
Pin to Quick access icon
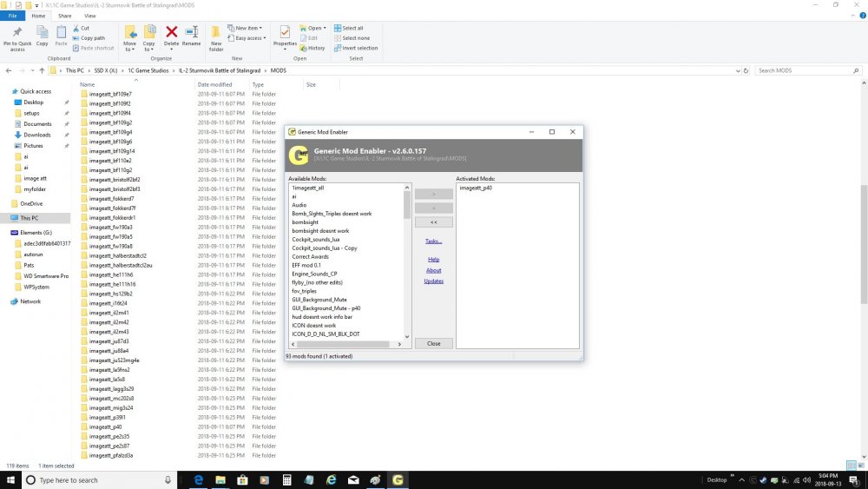pos(17,37)
